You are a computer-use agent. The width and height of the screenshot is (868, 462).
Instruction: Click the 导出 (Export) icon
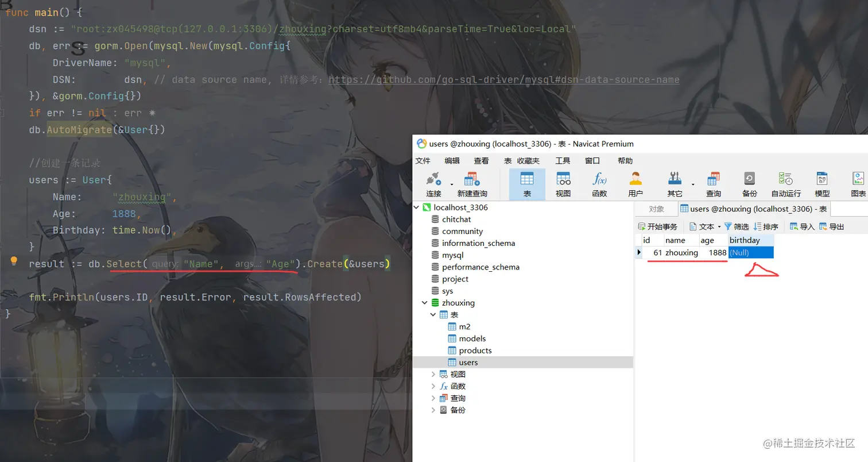823,226
